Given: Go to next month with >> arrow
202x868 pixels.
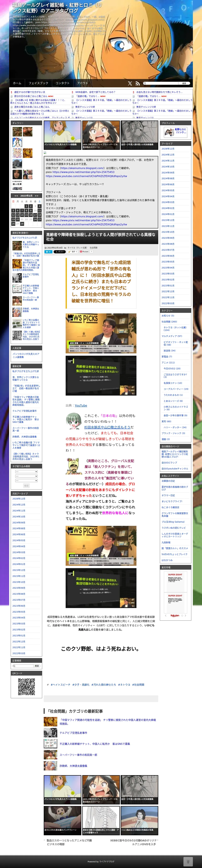Looking at the screenshot, I should click(x=37, y=195).
